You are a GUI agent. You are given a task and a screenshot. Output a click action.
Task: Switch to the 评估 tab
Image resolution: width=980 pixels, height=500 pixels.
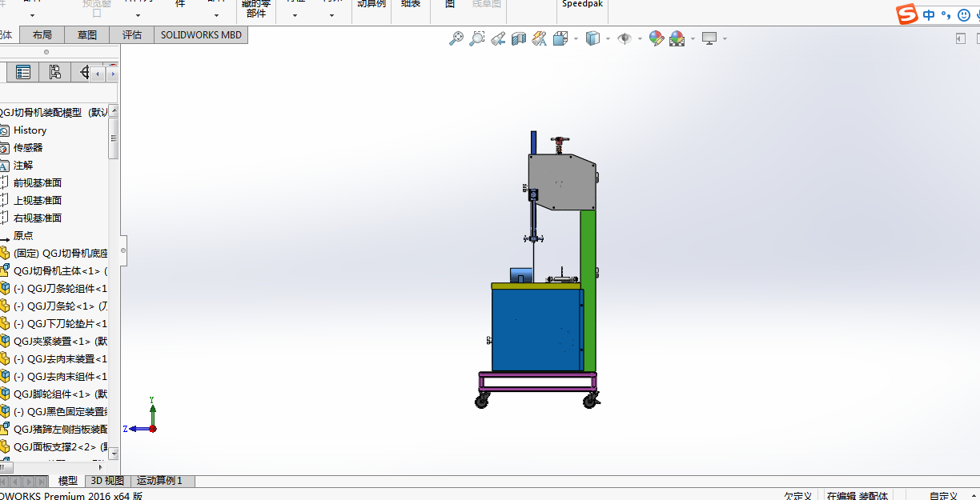[x=132, y=35]
